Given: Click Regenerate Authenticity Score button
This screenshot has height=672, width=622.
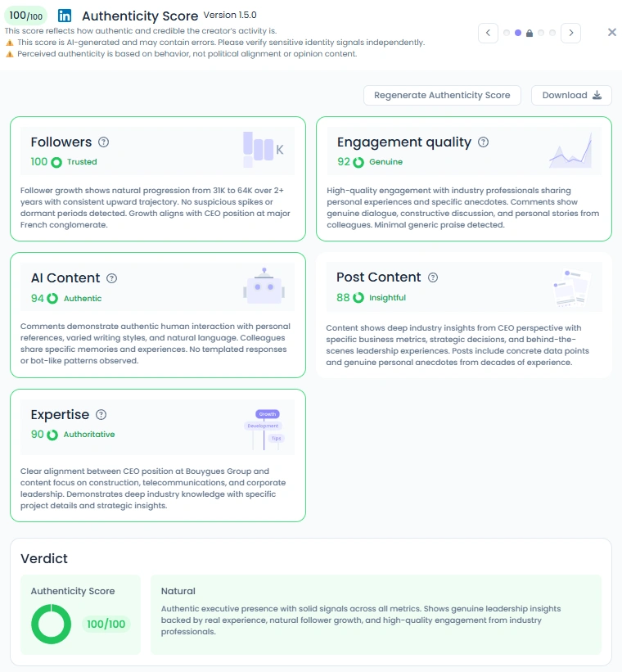Looking at the screenshot, I should coord(442,95).
